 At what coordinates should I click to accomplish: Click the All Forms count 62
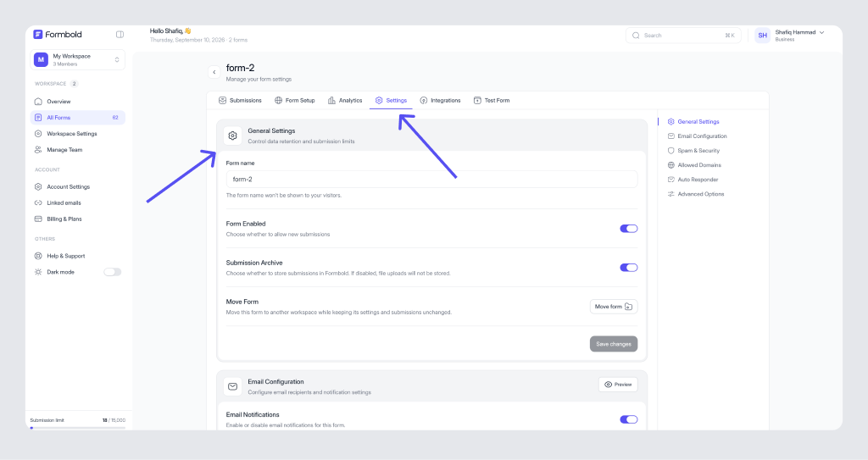tap(115, 118)
